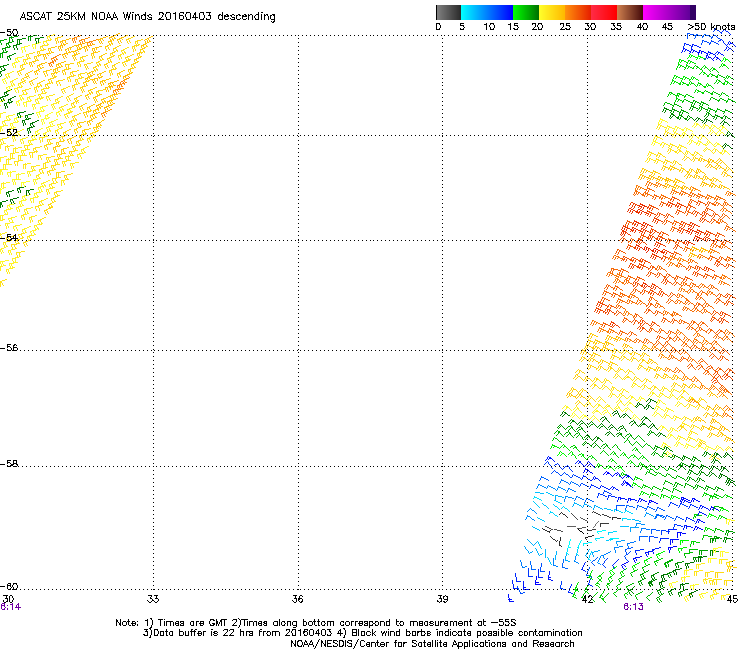This screenshot has height=650, width=740.
Task: Click the purple pass time "6:14"
Action: pyautogui.click(x=10, y=607)
